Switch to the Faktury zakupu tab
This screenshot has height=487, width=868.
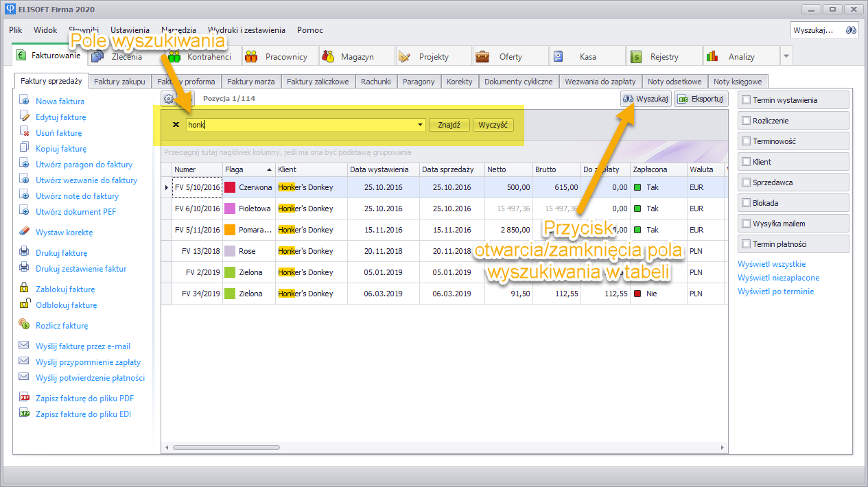tap(119, 82)
